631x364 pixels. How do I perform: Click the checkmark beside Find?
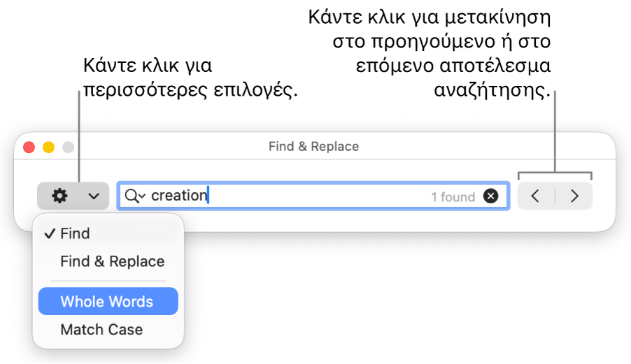pos(49,233)
